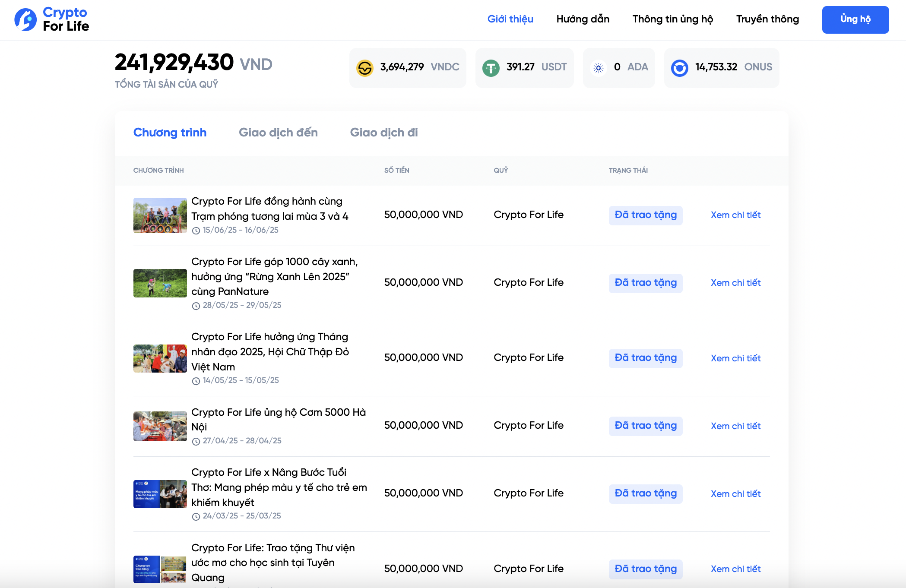Click clock icon beside 24/03/25 - 25/03/25

196,516
